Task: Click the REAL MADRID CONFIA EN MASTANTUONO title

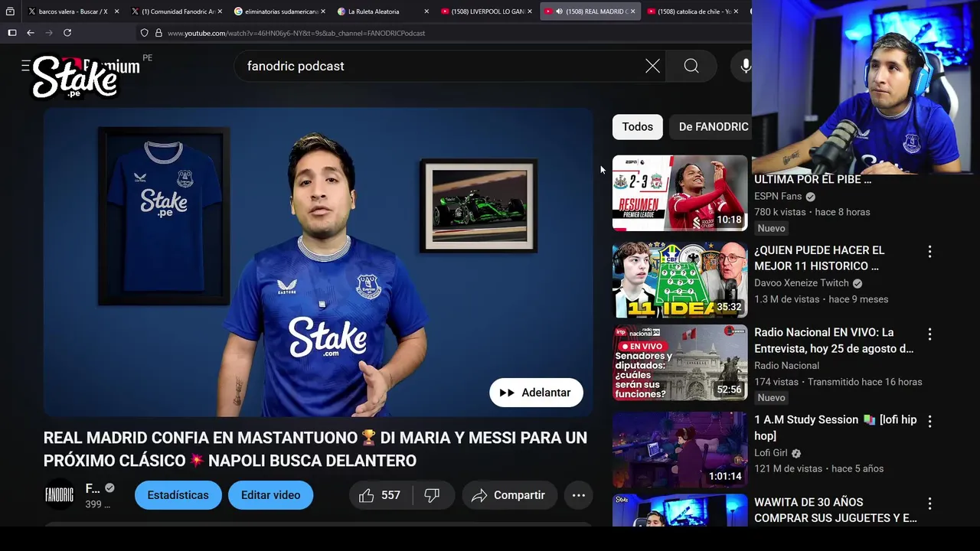Action: tap(315, 449)
